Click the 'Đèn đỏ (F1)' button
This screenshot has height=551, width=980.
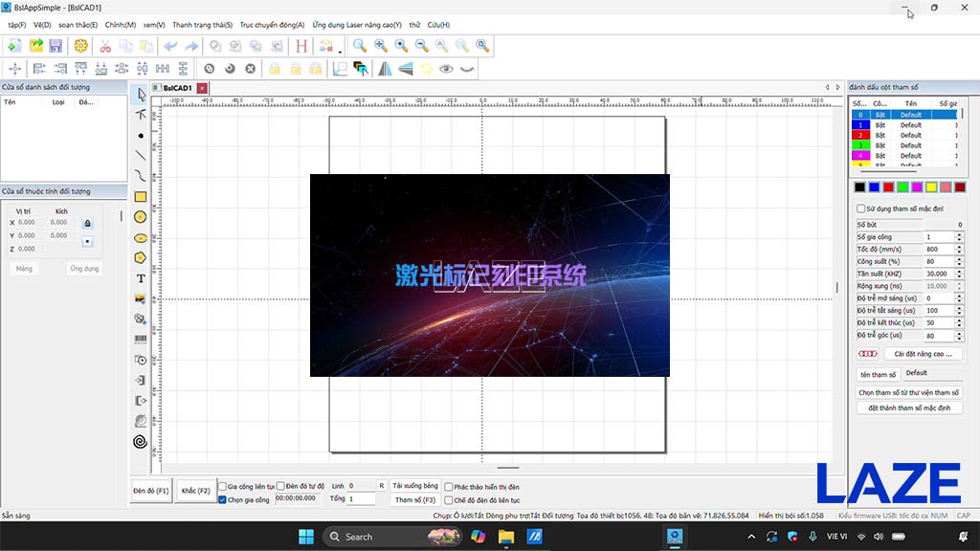pos(150,491)
